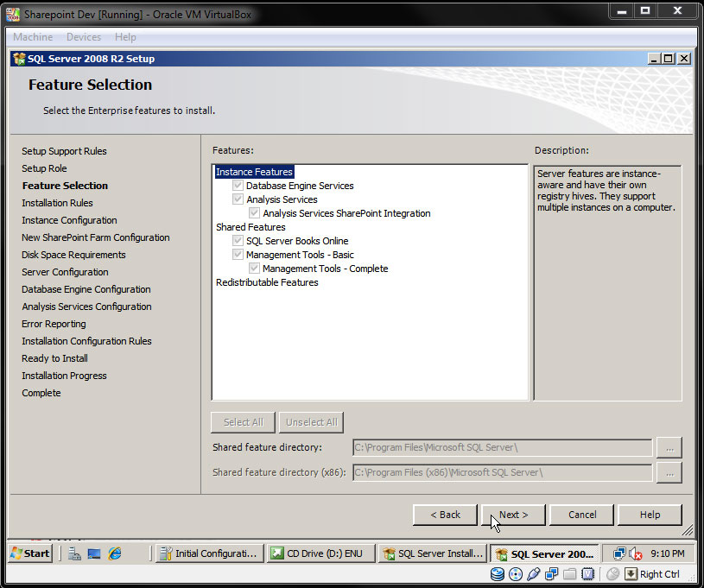Click Feature Selection step in sidebar
The image size is (704, 588).
65,186
